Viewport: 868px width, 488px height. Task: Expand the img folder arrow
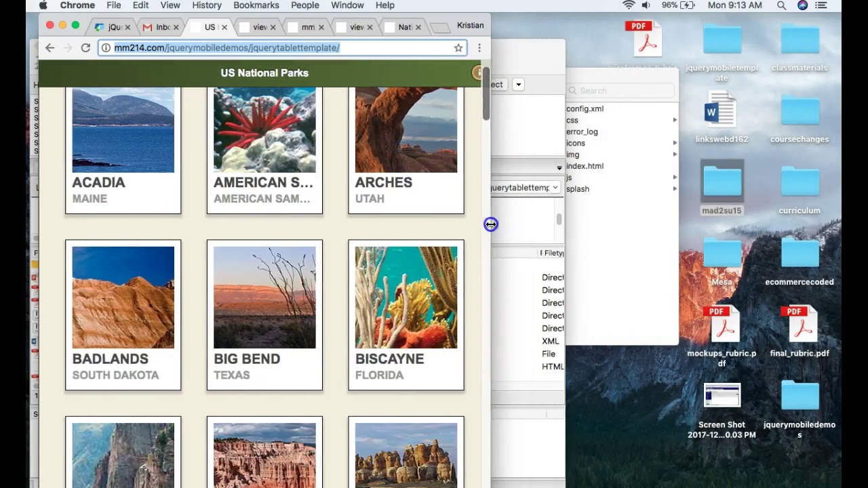[x=675, y=155]
